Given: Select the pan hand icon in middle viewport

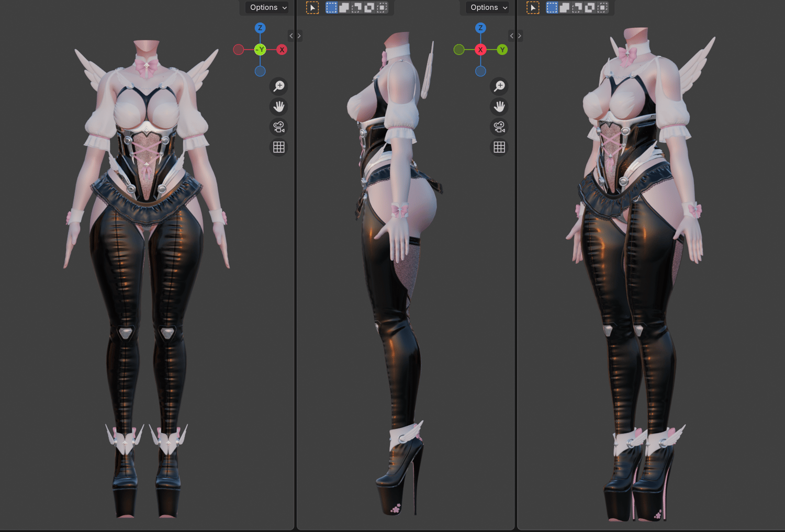Looking at the screenshot, I should (x=499, y=107).
